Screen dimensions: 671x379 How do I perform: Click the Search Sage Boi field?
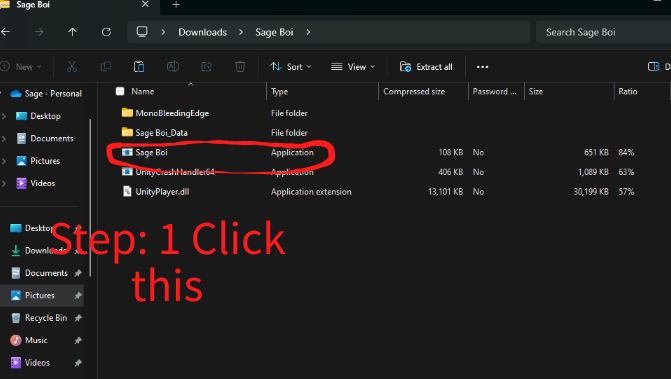(x=603, y=32)
